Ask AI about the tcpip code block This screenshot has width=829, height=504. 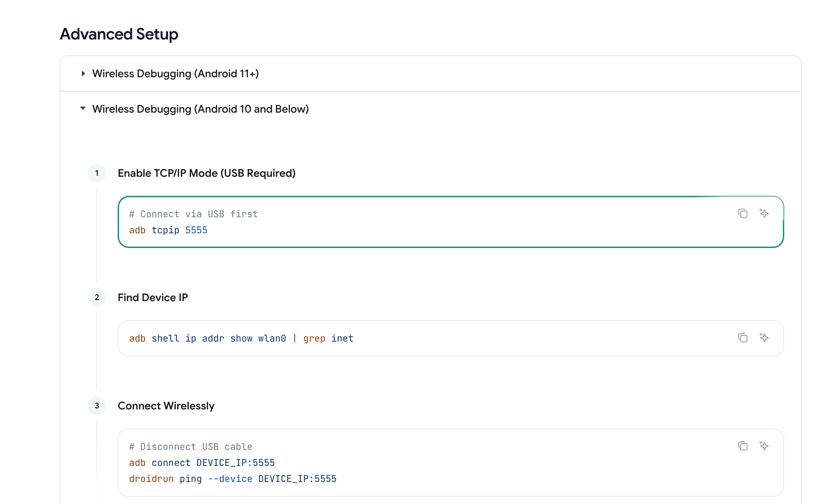[764, 213]
